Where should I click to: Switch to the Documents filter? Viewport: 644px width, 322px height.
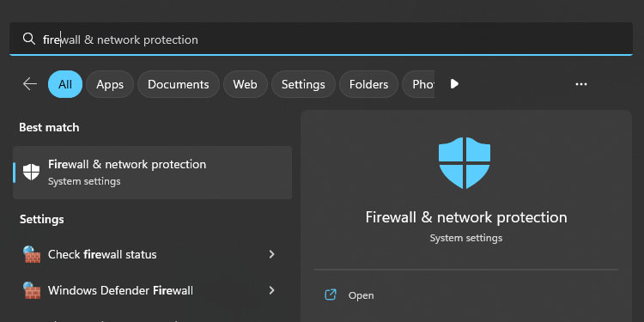click(179, 84)
